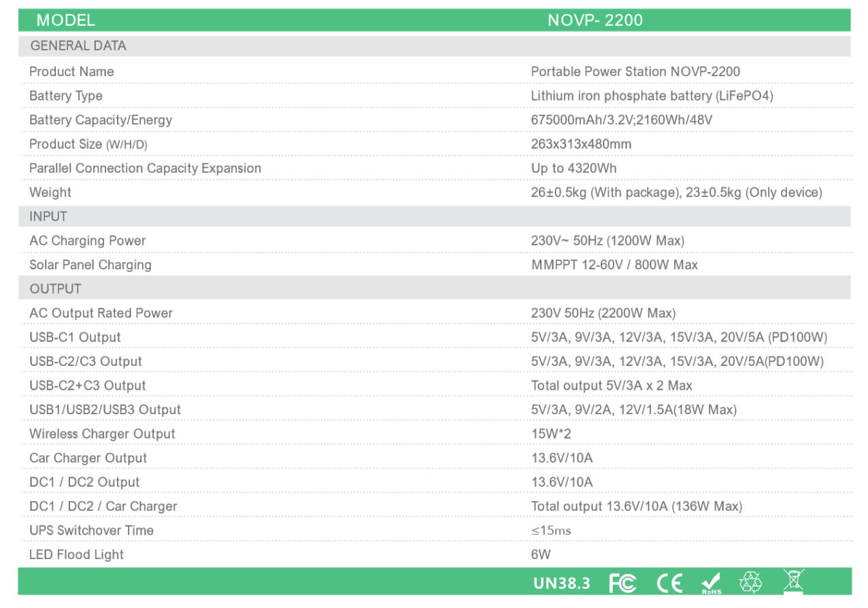Click the LED Flood Light 6W value
The width and height of the screenshot is (868, 608).
click(x=541, y=554)
